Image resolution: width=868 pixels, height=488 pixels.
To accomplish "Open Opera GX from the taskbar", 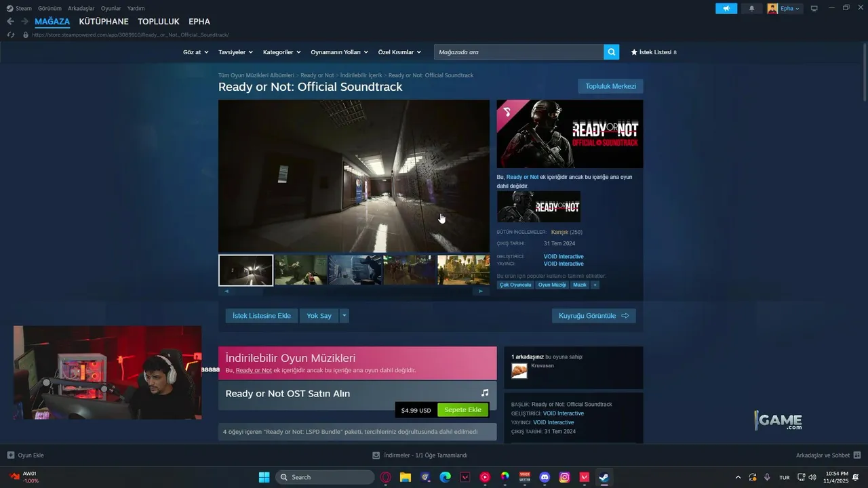I will [x=386, y=477].
